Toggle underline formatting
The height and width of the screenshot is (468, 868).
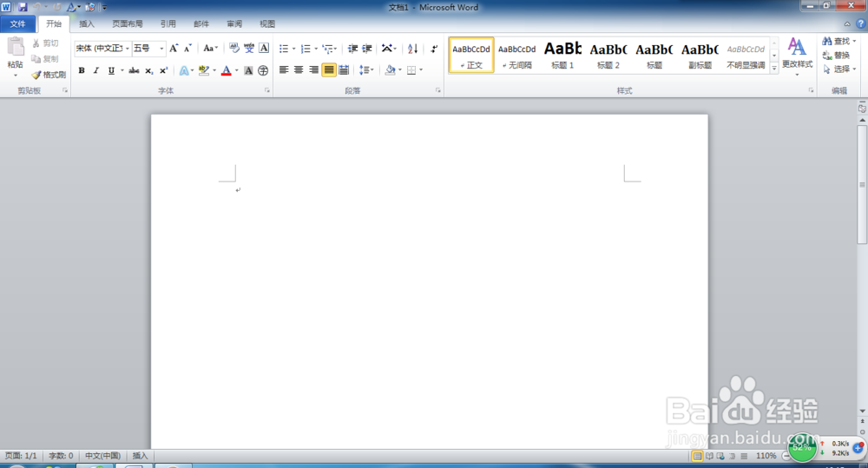coord(111,71)
